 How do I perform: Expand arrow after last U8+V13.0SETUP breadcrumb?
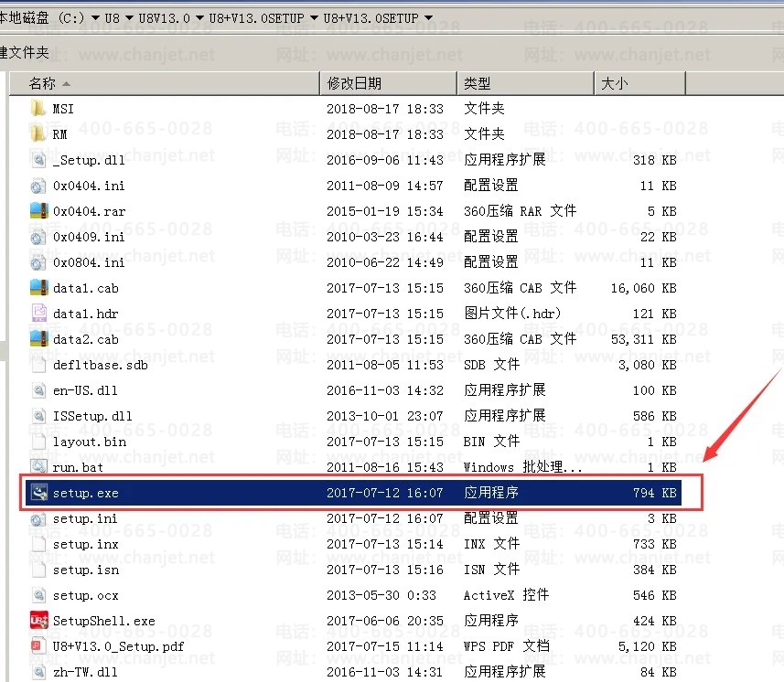[x=428, y=18]
